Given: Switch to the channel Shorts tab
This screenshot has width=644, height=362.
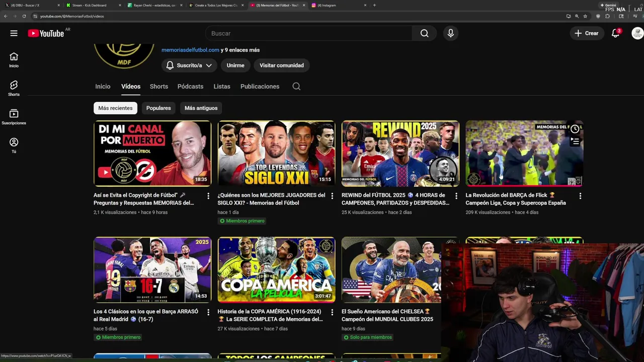Looking at the screenshot, I should tap(158, 86).
